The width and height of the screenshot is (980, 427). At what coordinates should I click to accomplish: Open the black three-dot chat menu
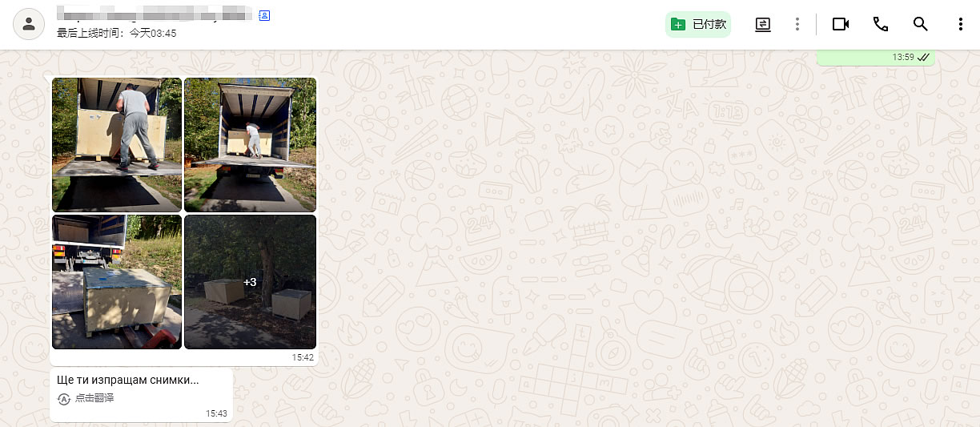click(961, 24)
